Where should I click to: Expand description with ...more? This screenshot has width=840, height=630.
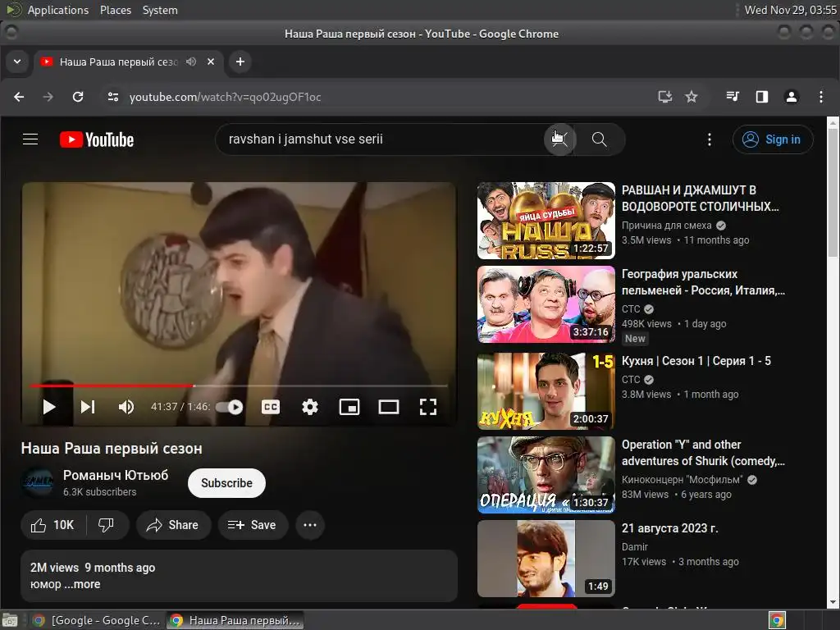point(82,584)
